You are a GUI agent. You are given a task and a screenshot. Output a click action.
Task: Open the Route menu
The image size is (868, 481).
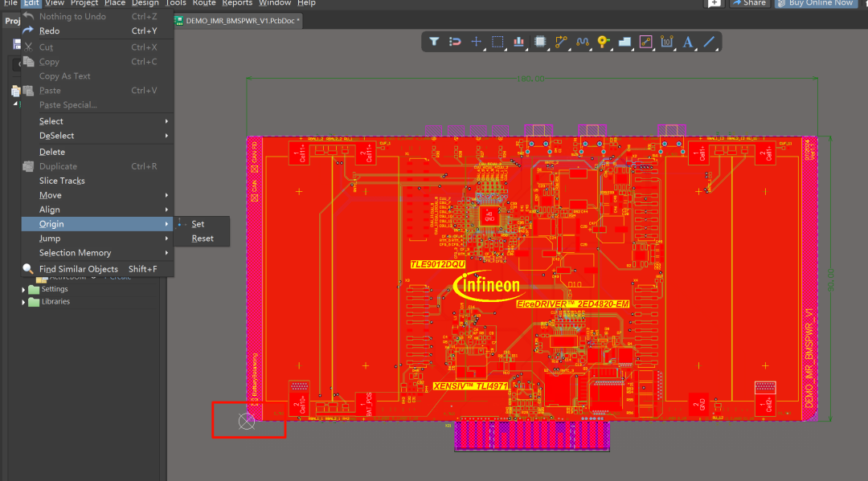tap(203, 2)
